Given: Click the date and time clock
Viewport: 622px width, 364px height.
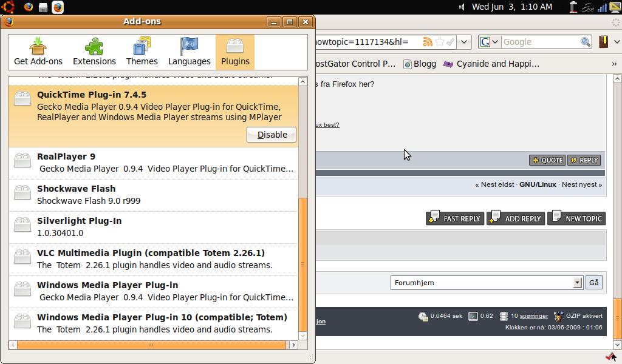Looking at the screenshot, I should pos(511,7).
